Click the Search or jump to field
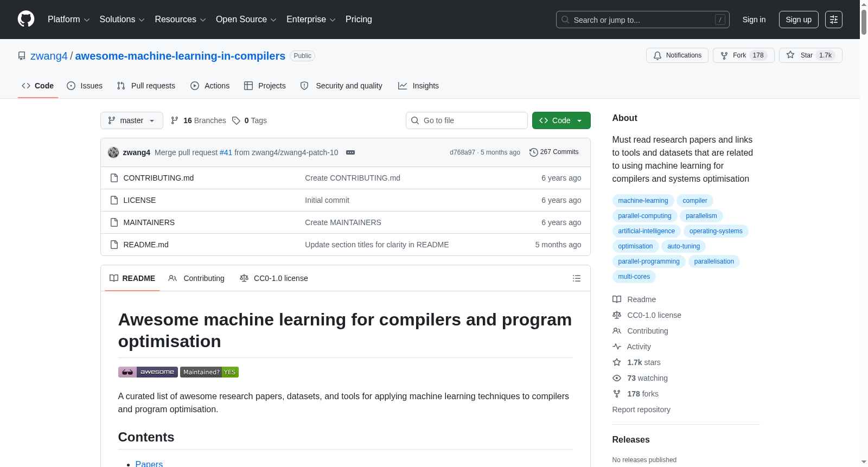The width and height of the screenshot is (868, 467). (643, 20)
